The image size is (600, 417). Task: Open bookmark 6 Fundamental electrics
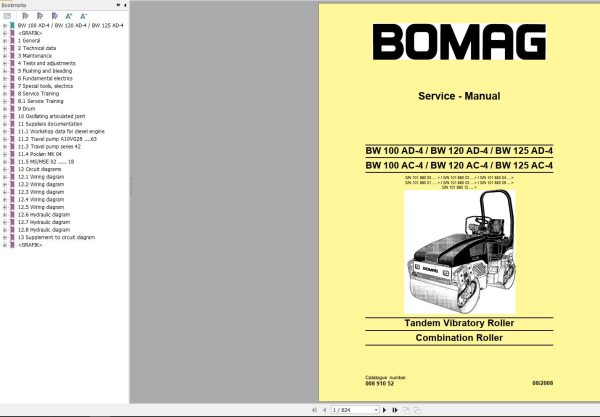(45, 78)
